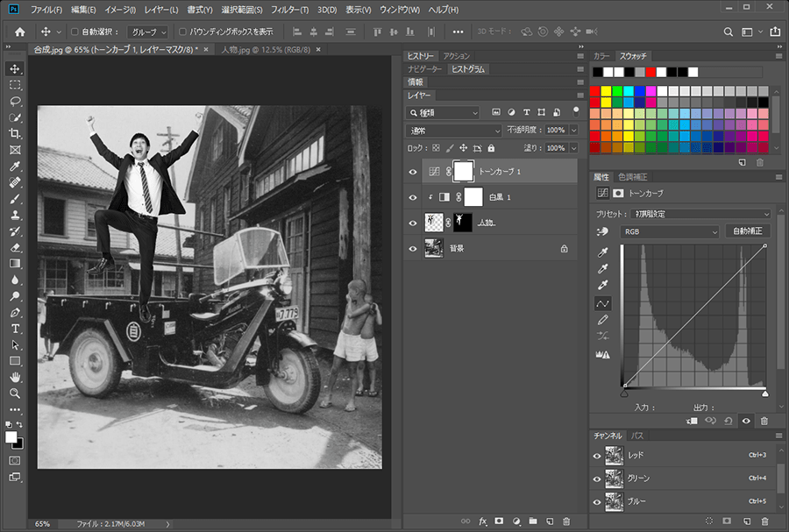Enable the 自動選択 checkbox
Screen dimensions: 789x532
click(x=75, y=32)
